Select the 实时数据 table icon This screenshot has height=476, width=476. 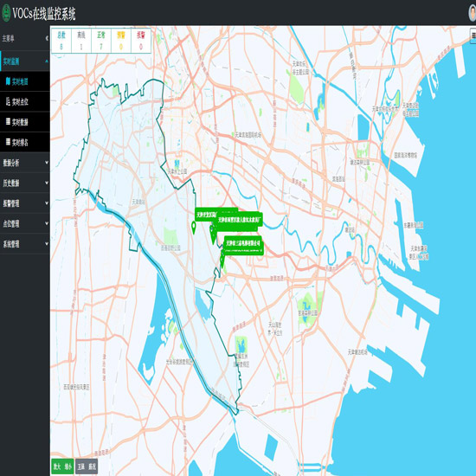coord(8,122)
